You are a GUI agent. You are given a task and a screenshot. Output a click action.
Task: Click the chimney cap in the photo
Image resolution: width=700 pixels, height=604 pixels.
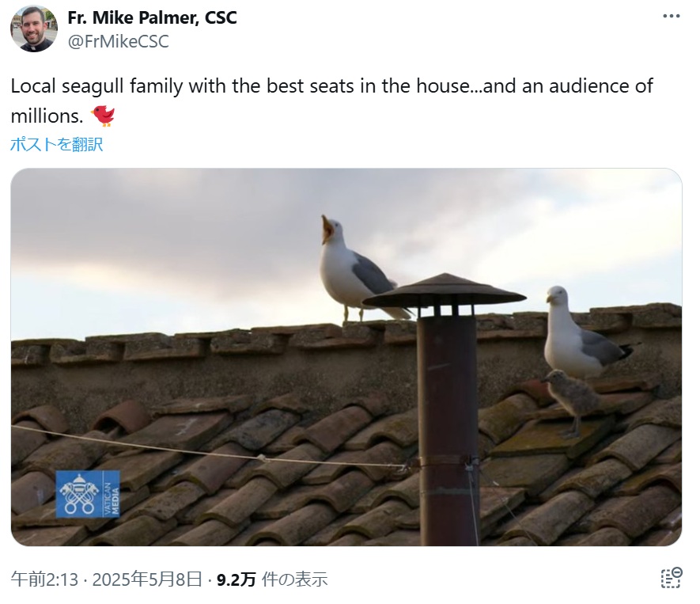coord(445,291)
